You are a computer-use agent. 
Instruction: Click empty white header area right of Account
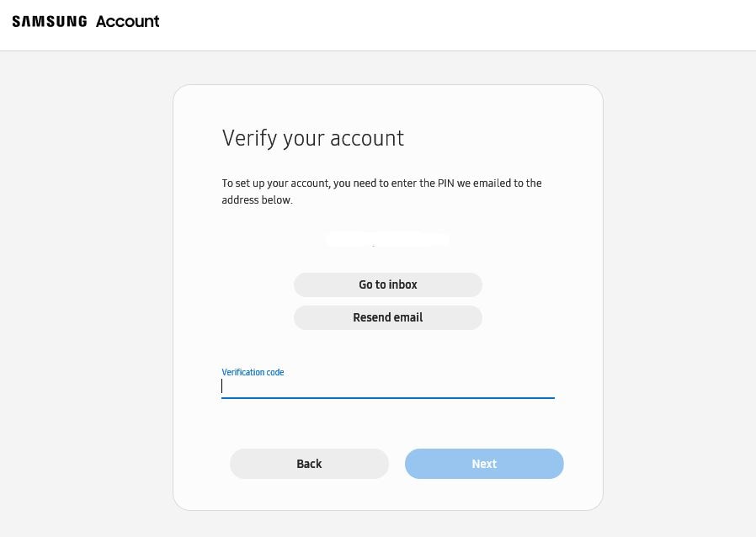458,24
